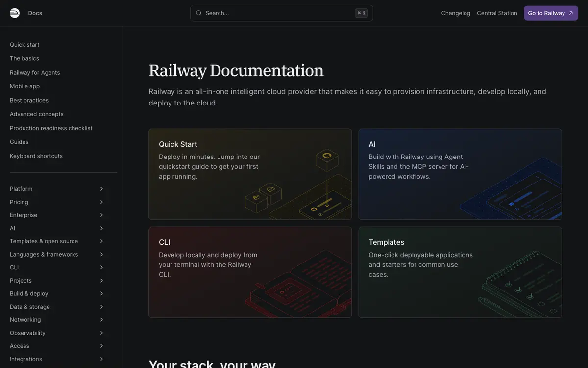Select the Data & storage label

click(x=30, y=307)
